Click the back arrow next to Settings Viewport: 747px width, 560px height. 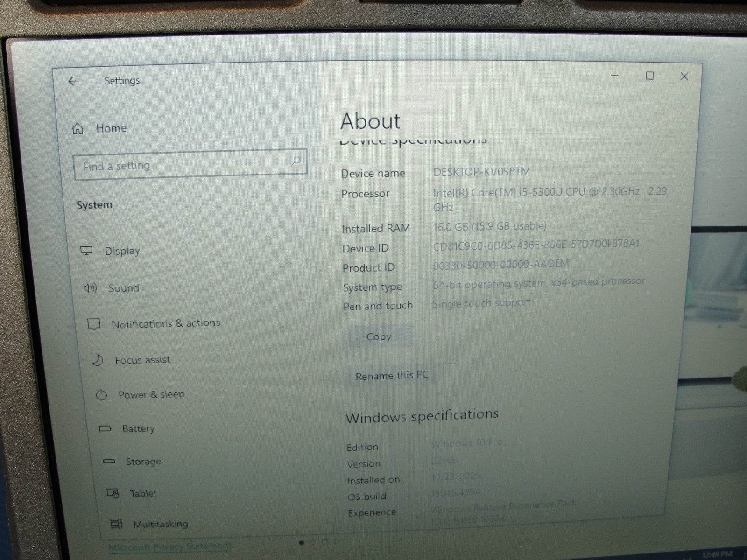(73, 81)
